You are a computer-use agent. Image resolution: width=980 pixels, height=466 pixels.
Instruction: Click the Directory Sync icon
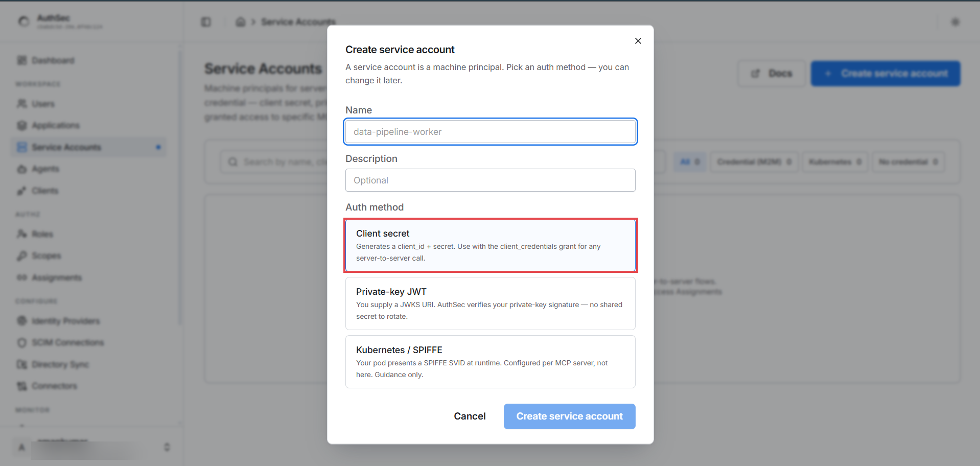click(22, 364)
